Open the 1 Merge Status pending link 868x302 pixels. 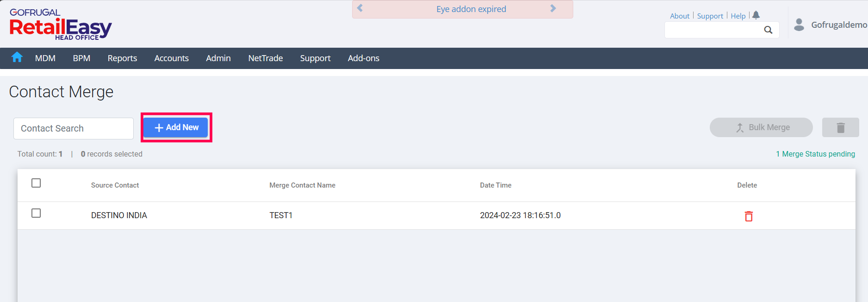pos(815,154)
